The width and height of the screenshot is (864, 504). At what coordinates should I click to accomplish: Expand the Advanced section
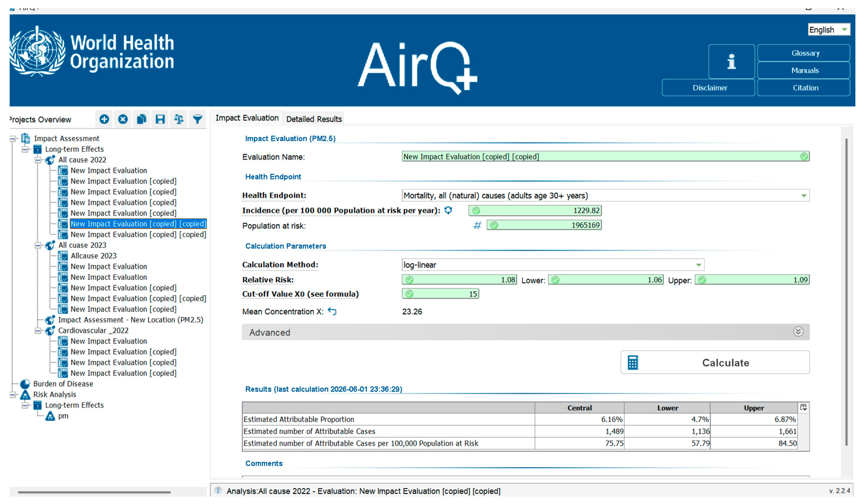pyautogui.click(x=798, y=332)
